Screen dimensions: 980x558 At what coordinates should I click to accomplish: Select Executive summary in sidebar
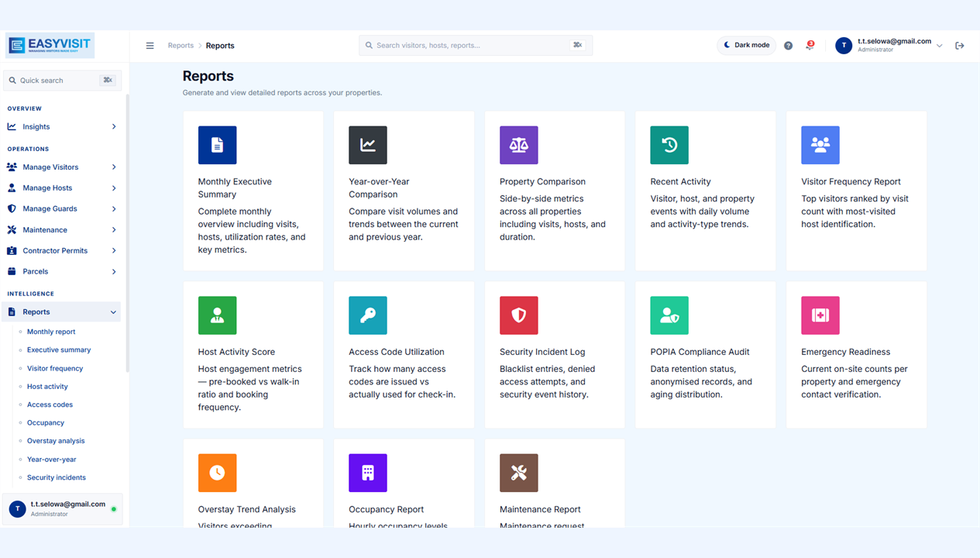point(59,350)
